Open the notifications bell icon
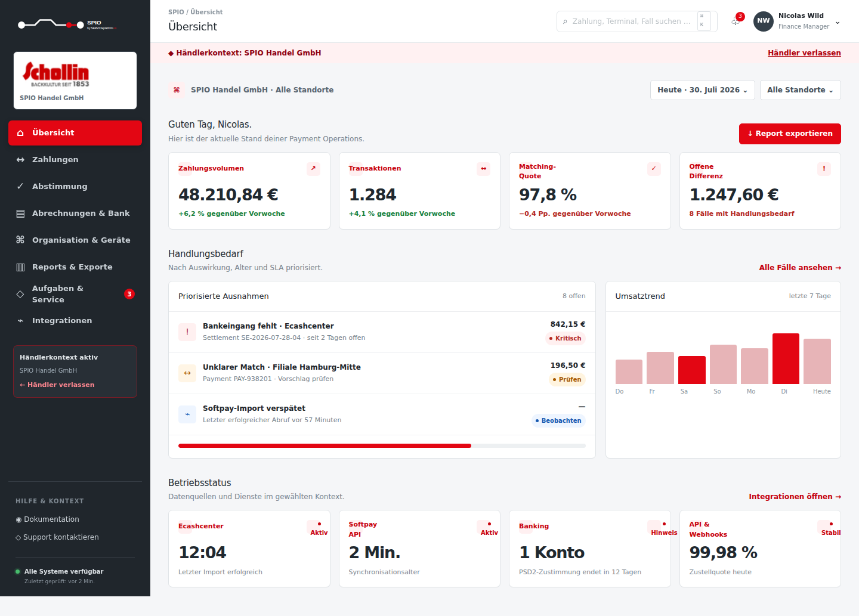859x616 pixels. point(736,21)
